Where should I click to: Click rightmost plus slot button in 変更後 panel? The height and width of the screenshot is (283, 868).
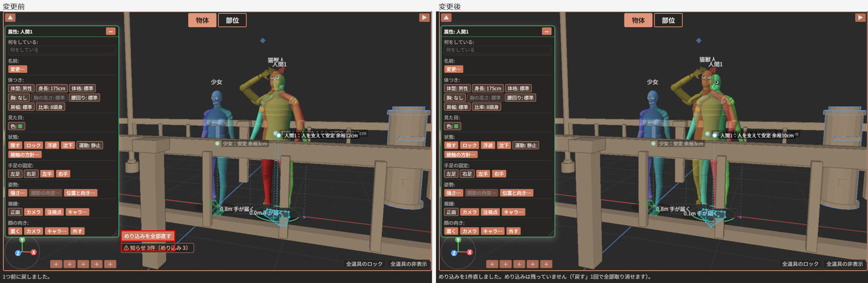[546, 264]
